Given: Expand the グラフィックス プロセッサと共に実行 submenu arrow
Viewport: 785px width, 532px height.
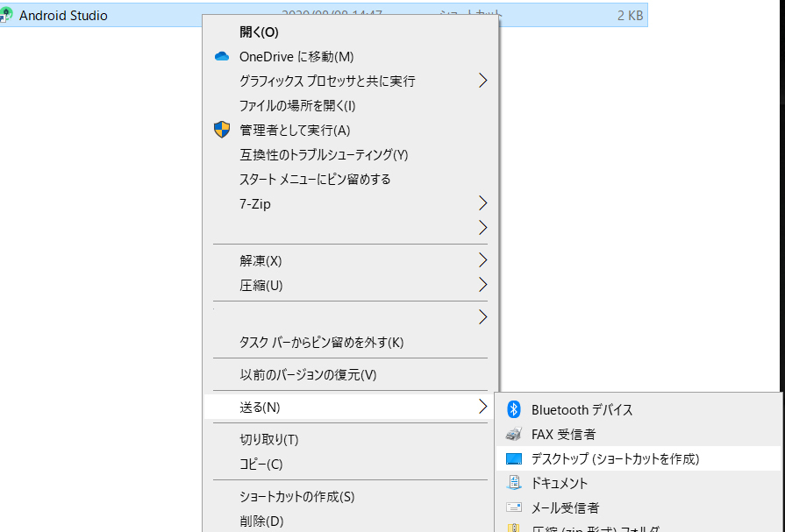Looking at the screenshot, I should point(482,81).
